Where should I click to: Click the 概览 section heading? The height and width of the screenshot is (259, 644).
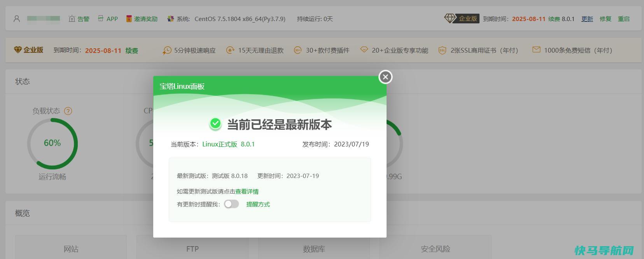pos(23,213)
